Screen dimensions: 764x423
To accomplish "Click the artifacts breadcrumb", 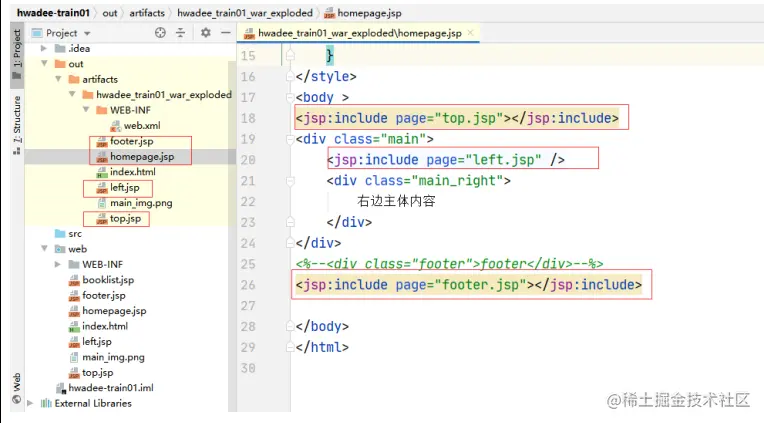I will point(147,13).
